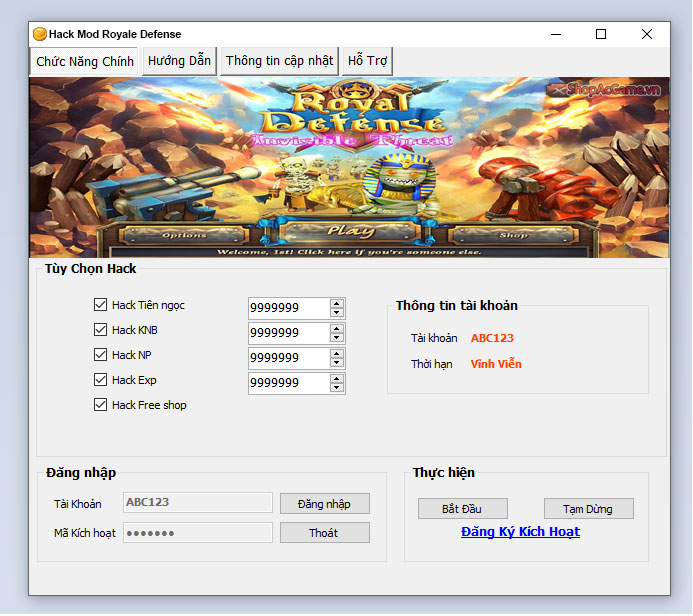Maximize the Hack Mod Royale Defense window

click(601, 34)
